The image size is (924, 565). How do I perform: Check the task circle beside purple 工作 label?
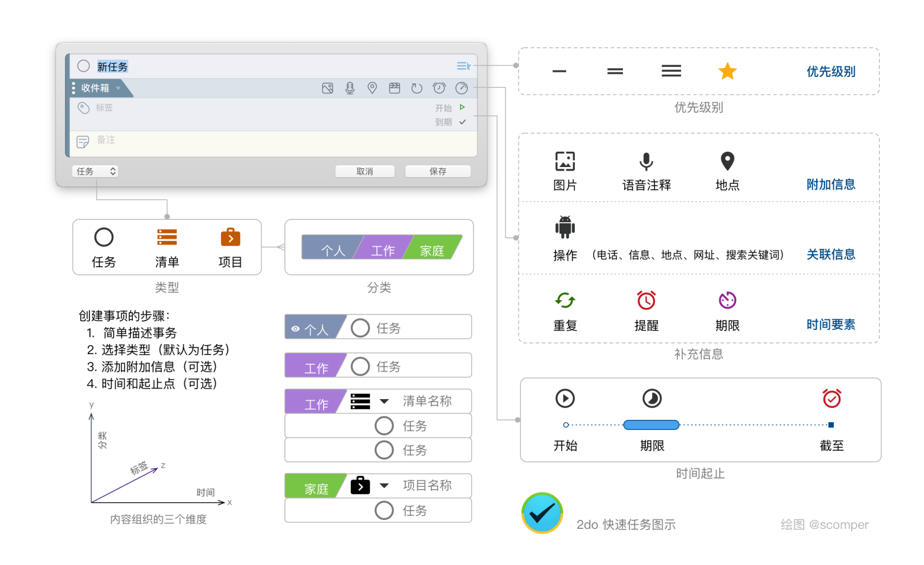pos(360,366)
